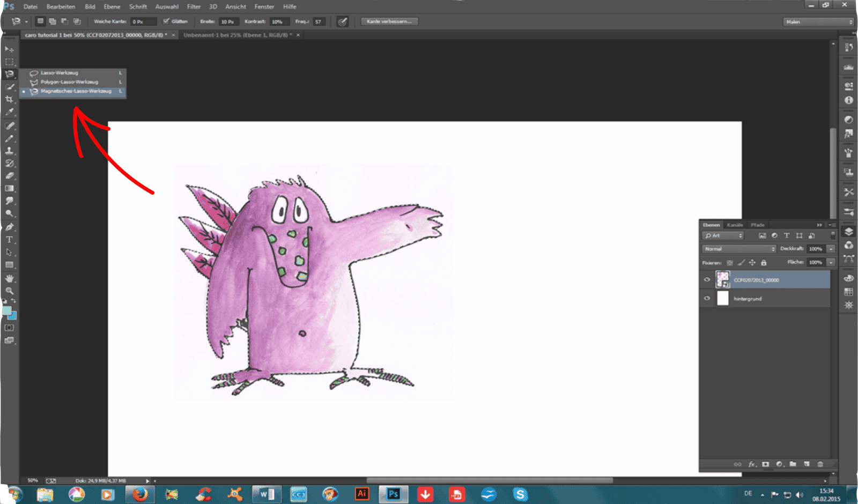Screen dimensions: 858x504
Task: Select the Rectangular Marquee tool
Action: click(x=9, y=62)
